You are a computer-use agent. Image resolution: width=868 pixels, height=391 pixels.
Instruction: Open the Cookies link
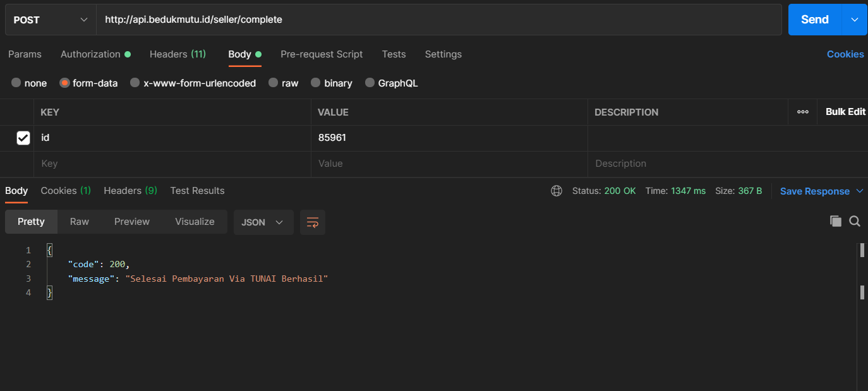tap(845, 54)
